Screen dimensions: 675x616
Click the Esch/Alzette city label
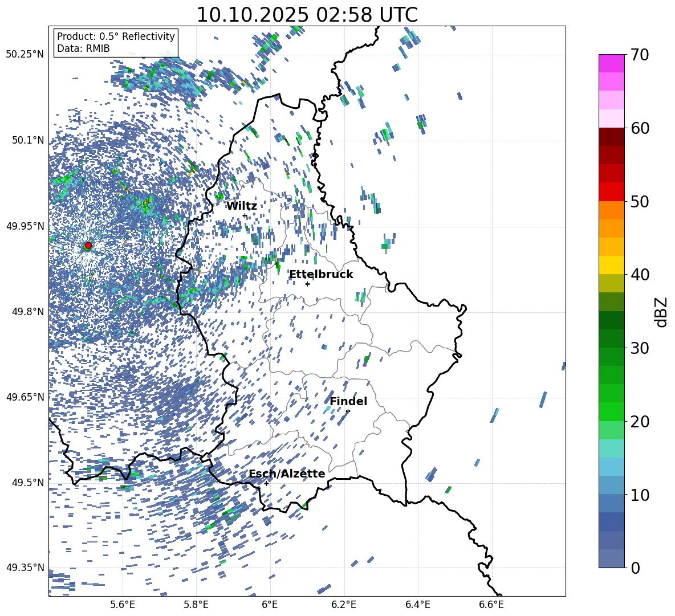click(287, 474)
